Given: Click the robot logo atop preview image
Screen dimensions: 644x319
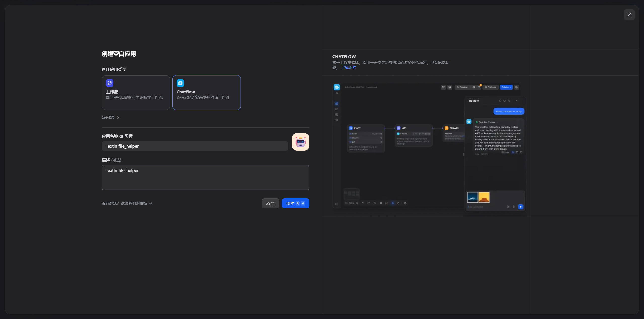Looking at the screenshot, I should pos(337,87).
